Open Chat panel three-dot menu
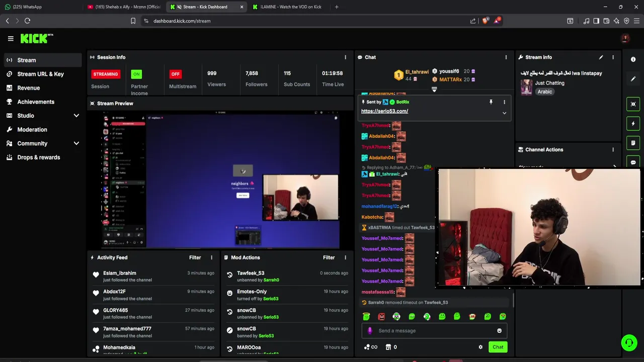Image resolution: width=644 pixels, height=362 pixels. pyautogui.click(x=506, y=57)
